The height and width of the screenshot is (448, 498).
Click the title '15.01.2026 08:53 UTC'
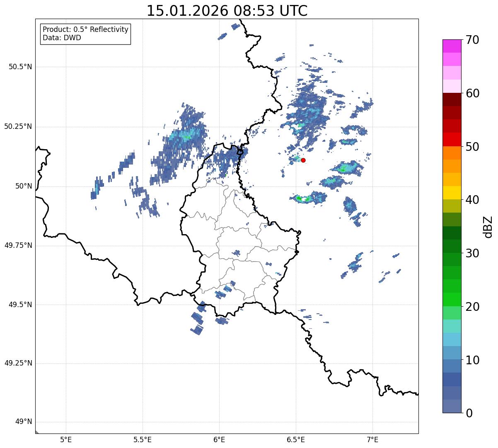click(x=227, y=11)
